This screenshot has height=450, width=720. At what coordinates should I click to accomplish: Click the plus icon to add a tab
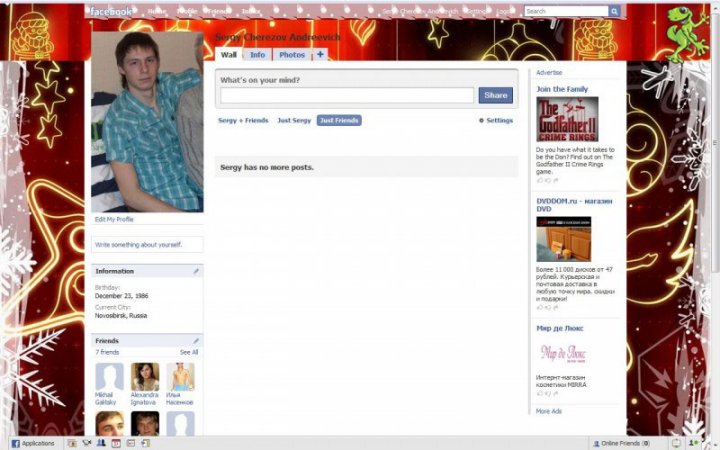320,54
